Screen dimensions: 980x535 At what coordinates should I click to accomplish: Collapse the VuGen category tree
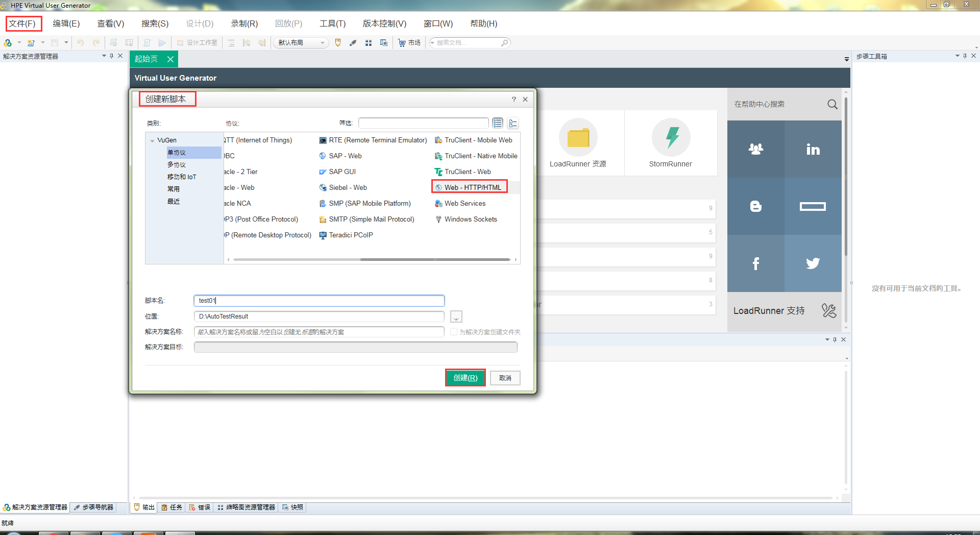(x=152, y=140)
